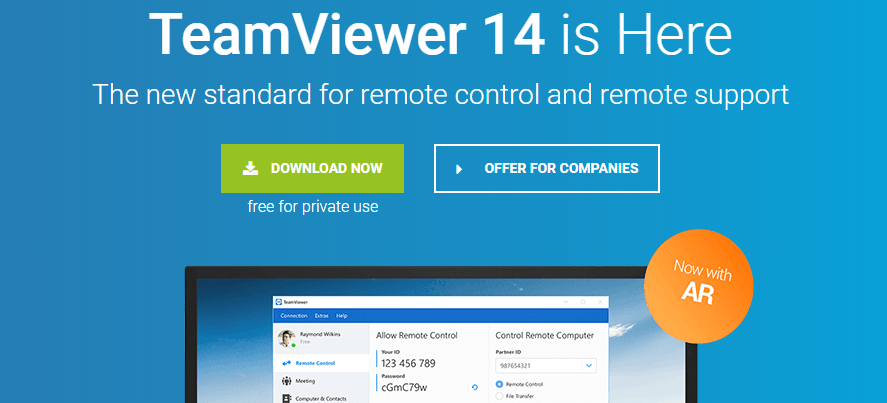887x403 pixels.
Task: Refresh the password with the circular arrow
Action: coord(475,387)
